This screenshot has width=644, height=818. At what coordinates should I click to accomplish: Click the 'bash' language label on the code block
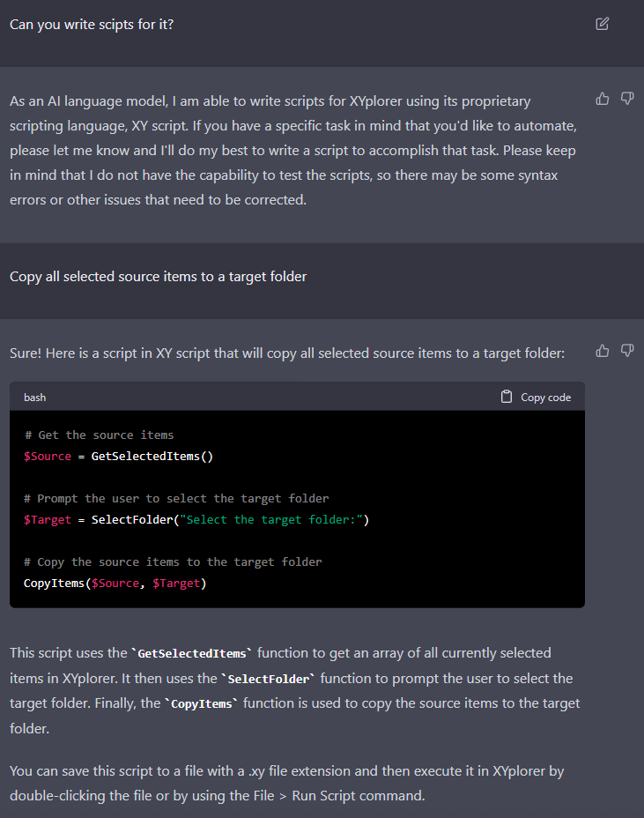tap(34, 397)
